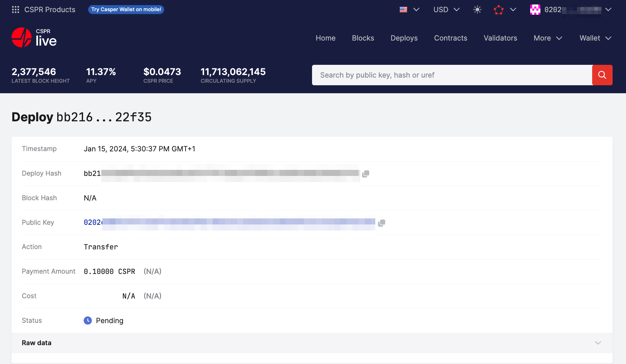The image size is (626, 364).
Task: Toggle the light theme sun icon
Action: click(477, 9)
